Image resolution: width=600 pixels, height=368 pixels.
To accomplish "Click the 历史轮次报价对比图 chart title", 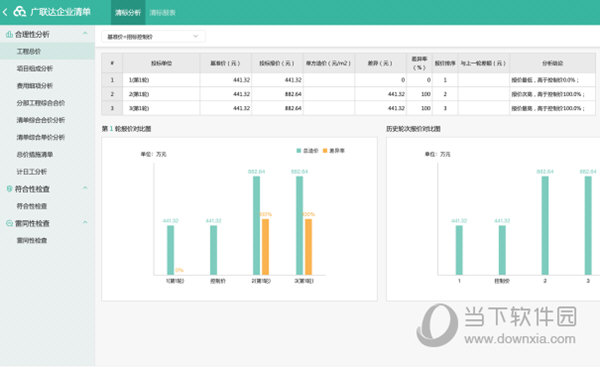I will [x=414, y=129].
